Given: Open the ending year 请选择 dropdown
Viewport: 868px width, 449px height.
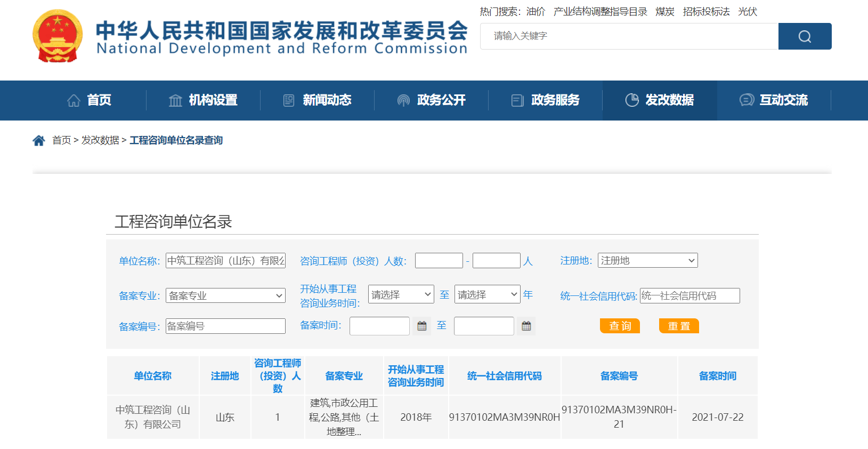Looking at the screenshot, I should coord(487,294).
